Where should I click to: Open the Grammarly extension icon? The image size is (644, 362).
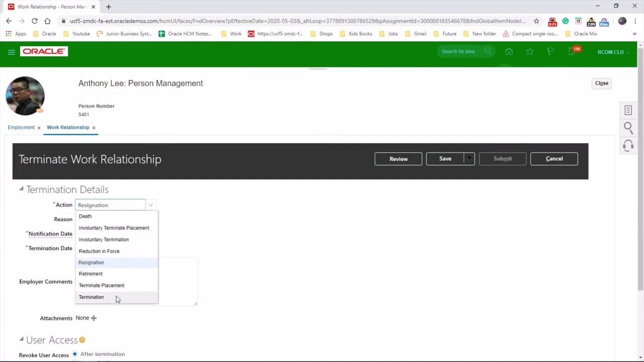click(566, 21)
